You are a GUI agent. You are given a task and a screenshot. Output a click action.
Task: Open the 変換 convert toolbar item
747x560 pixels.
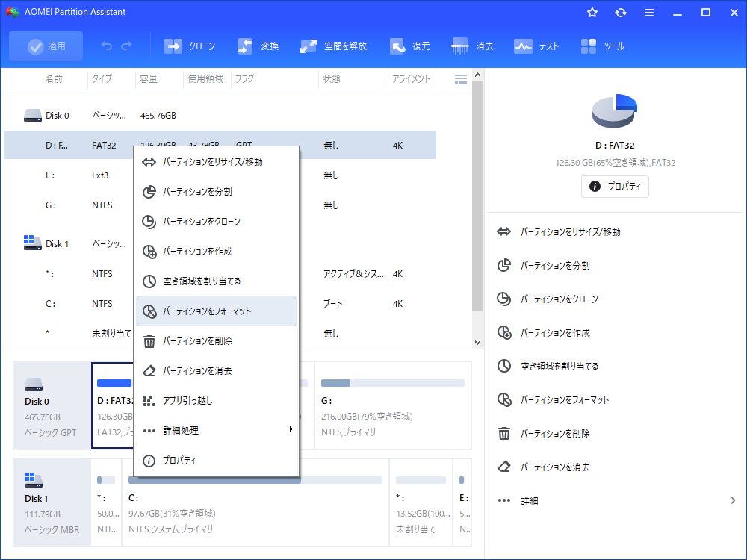[258, 46]
